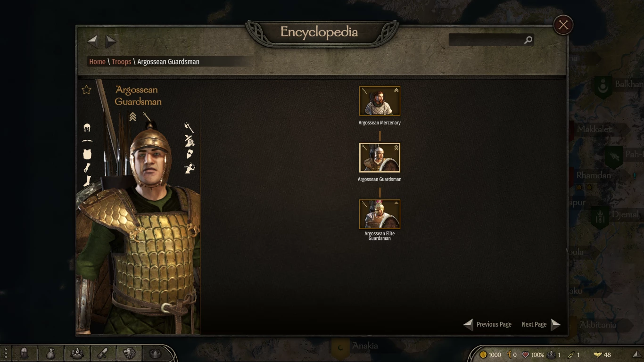Open the Inventory bag icon
The width and height of the screenshot is (644, 362).
point(50,354)
